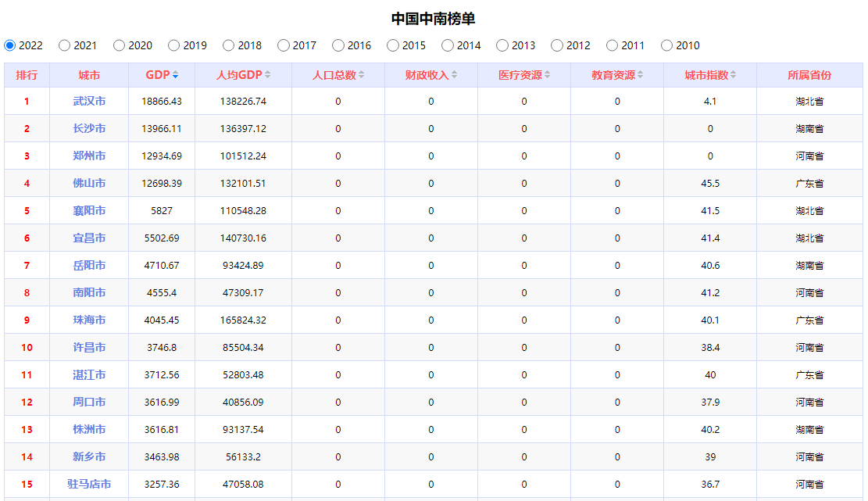868x501 pixels.
Task: Choose the 2015 radio option
Action: [x=393, y=45]
